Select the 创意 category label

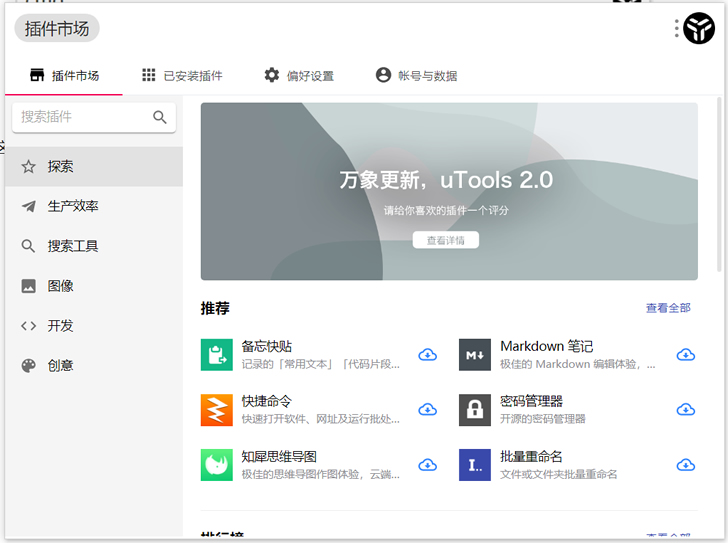click(60, 366)
